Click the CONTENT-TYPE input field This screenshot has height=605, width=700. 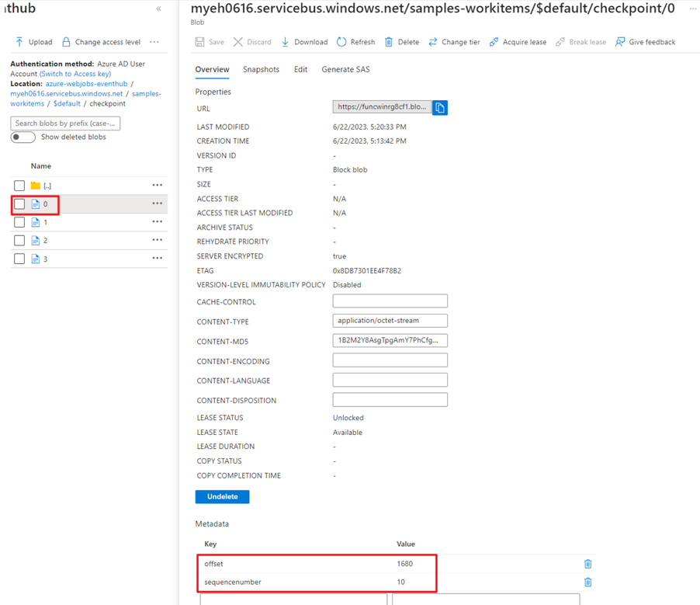pos(390,321)
